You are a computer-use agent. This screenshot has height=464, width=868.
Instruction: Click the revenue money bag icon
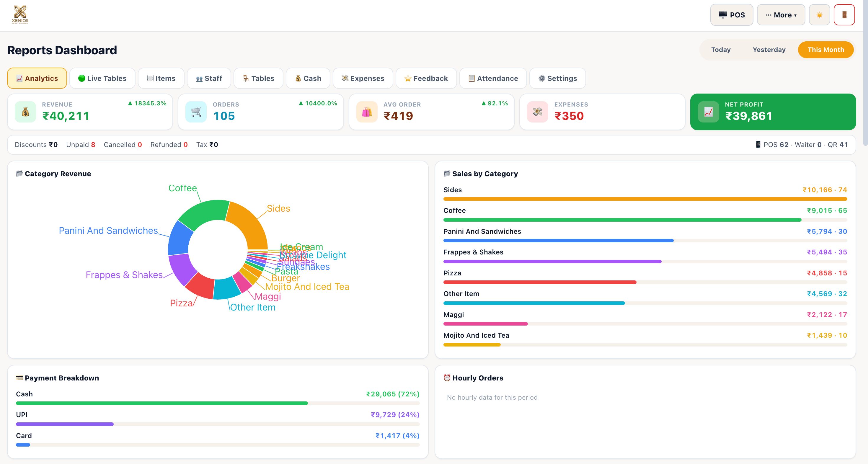25,112
